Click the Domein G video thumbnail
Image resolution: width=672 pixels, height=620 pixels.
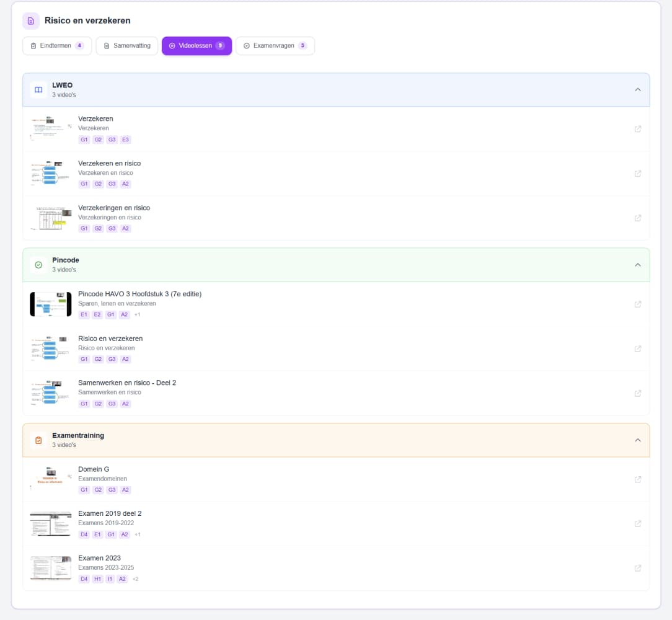51,479
